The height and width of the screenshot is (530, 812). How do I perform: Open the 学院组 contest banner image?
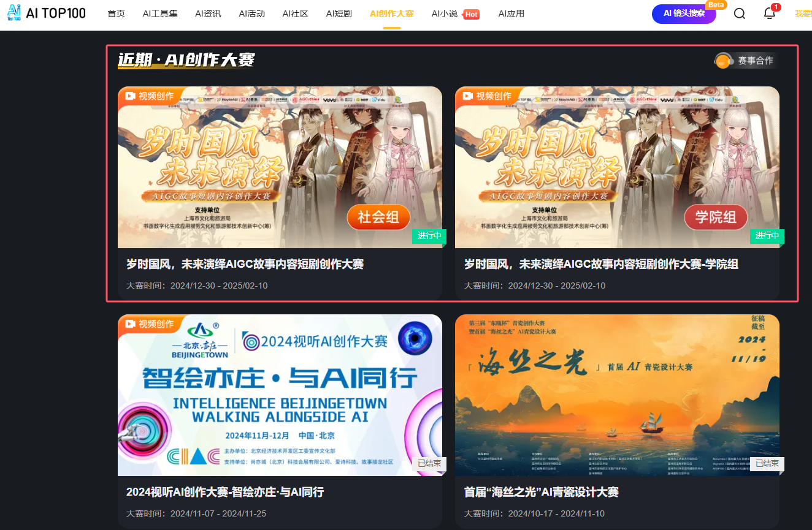617,167
